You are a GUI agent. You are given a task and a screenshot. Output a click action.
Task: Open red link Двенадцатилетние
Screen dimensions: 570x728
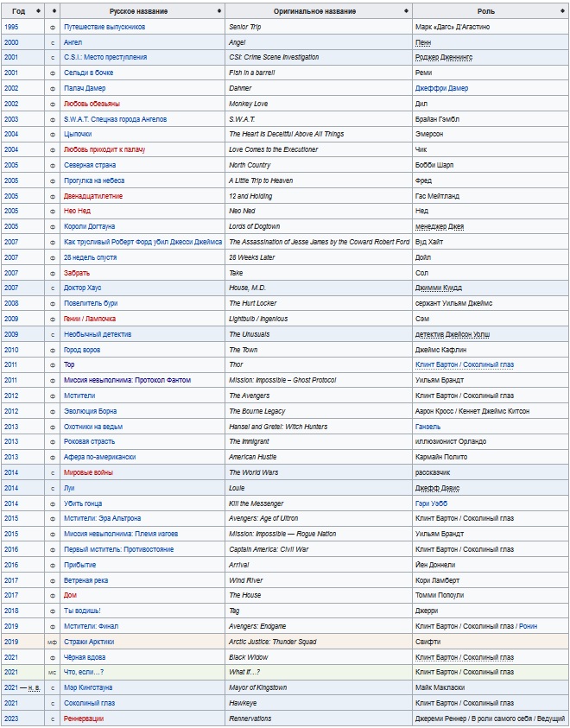(92, 196)
